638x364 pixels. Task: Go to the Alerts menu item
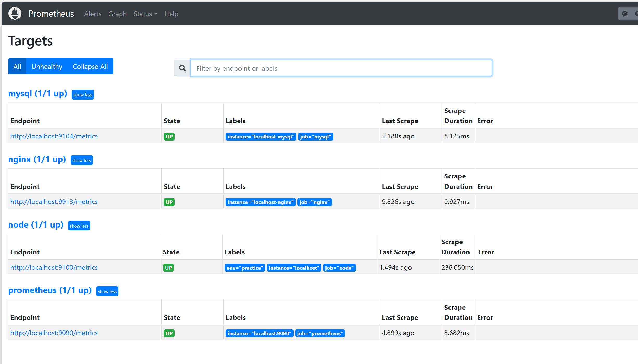pos(93,14)
